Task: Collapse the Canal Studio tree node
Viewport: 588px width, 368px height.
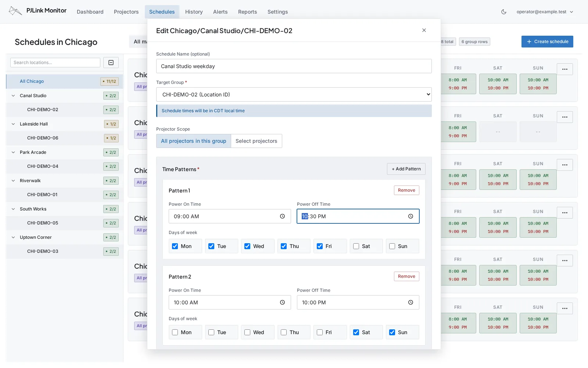Action: coord(13,96)
